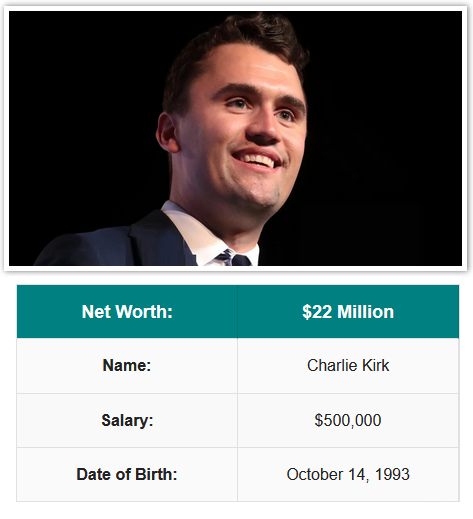Viewport: 473px width, 519px height.
Task: Click the "Charlie Kirk" name value
Action: tap(348, 366)
